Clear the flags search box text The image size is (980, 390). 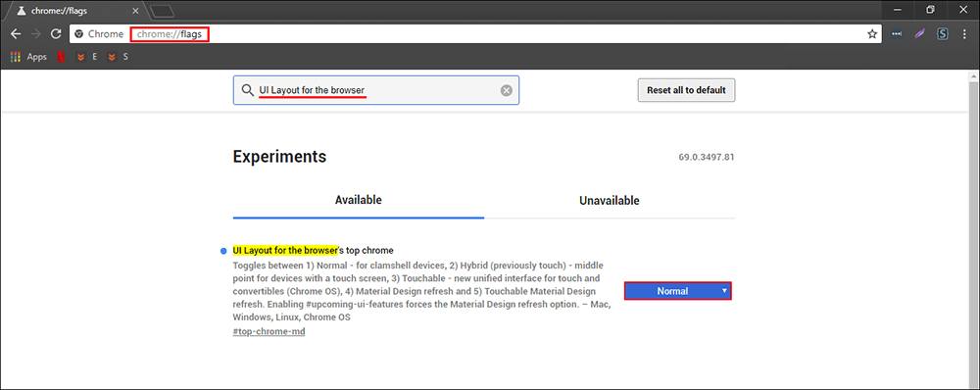507,90
